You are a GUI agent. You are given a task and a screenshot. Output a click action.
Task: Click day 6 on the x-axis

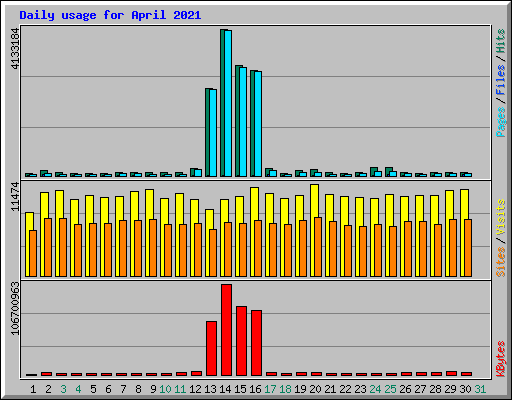pyautogui.click(x=108, y=389)
